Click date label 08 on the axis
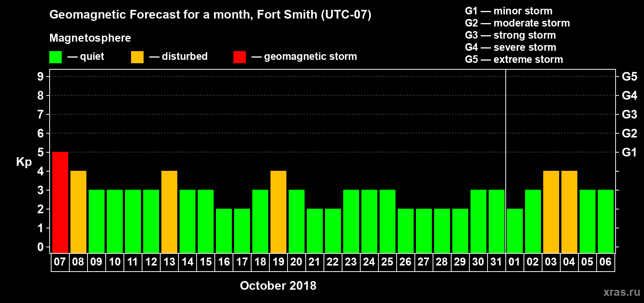 click(78, 262)
